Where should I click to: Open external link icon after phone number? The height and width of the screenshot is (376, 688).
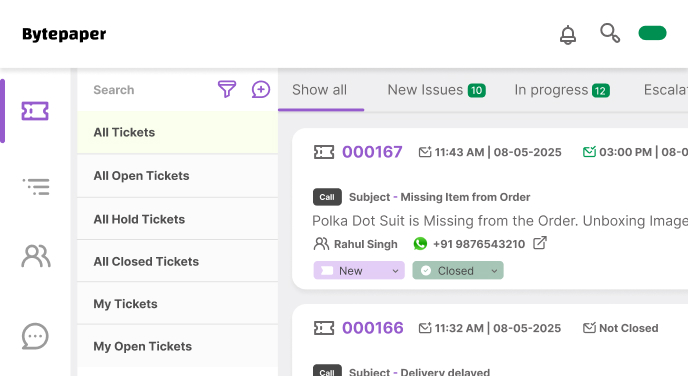(x=540, y=243)
